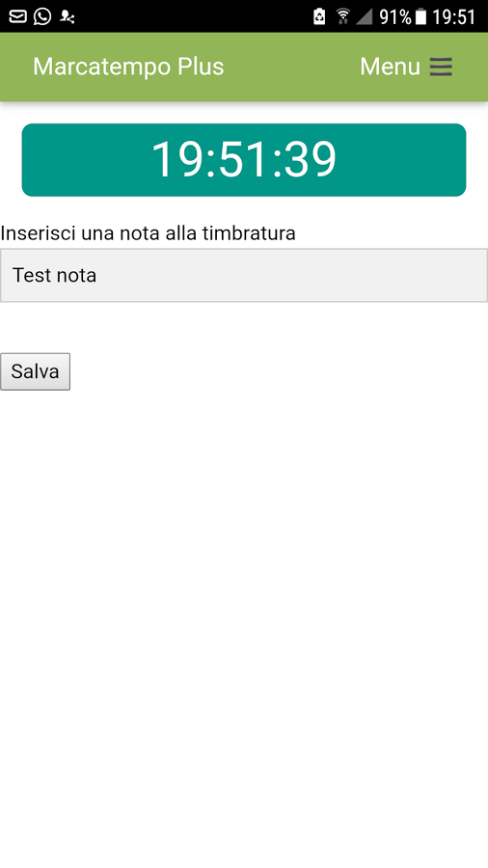Tap the battery level icon
The height and width of the screenshot is (868, 488).
coord(421,16)
